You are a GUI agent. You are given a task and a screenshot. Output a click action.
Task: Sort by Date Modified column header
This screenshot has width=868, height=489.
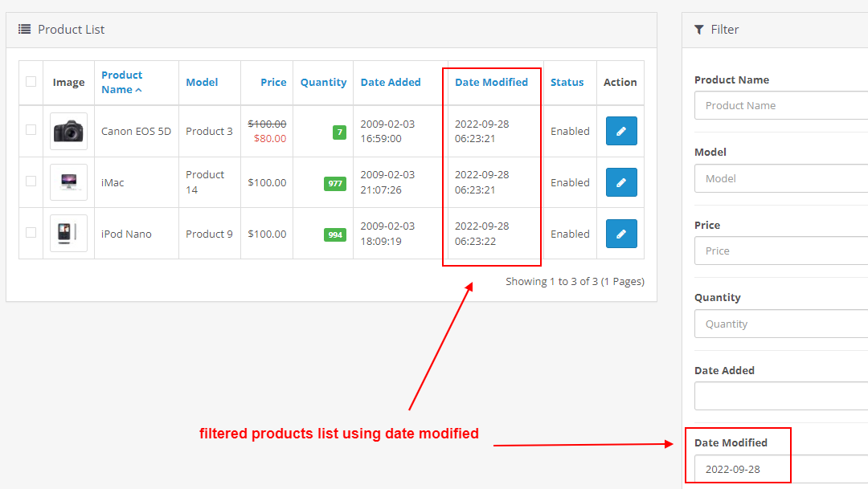(x=491, y=82)
